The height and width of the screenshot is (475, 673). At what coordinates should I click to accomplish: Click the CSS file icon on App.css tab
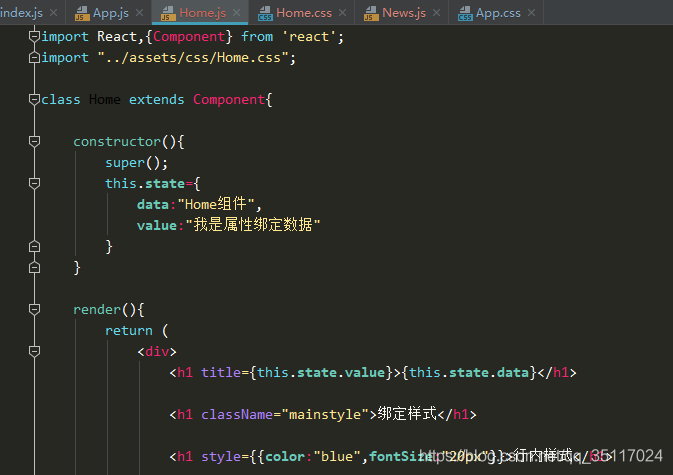[x=465, y=13]
